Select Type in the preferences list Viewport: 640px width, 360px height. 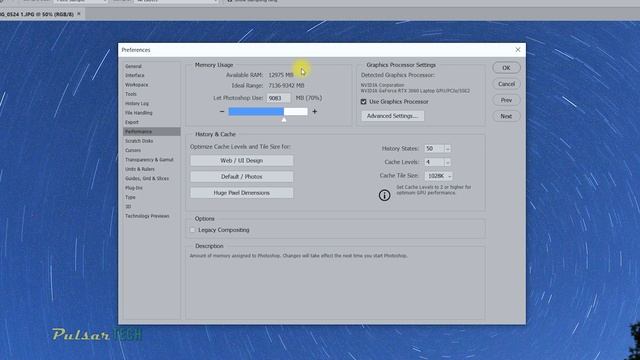[130, 197]
